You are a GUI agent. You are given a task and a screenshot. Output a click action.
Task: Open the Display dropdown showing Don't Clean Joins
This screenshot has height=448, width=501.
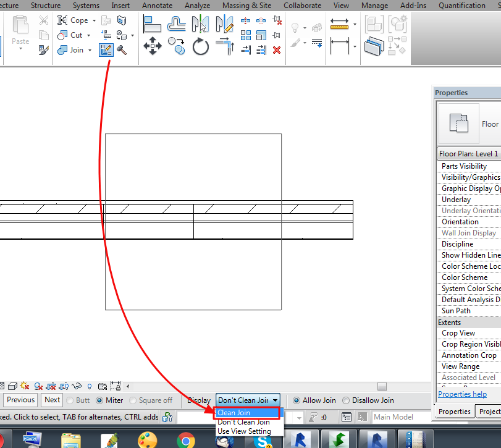point(247,400)
